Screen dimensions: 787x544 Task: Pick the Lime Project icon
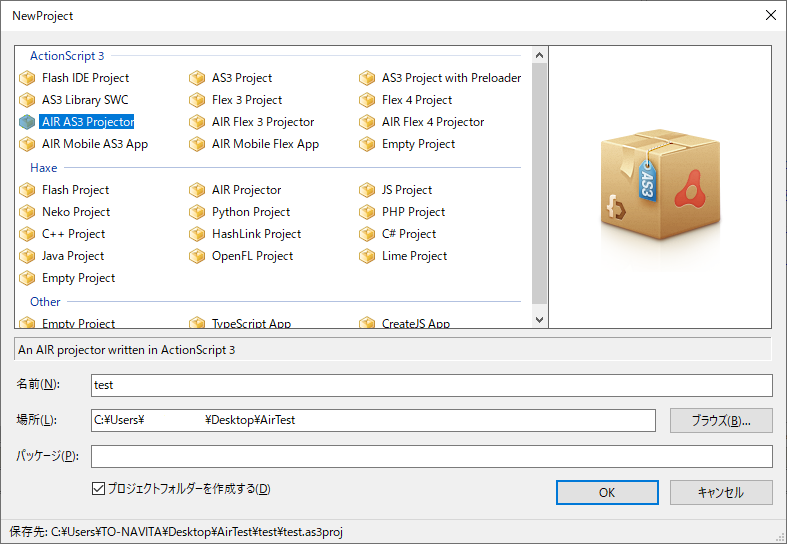pyautogui.click(x=367, y=256)
